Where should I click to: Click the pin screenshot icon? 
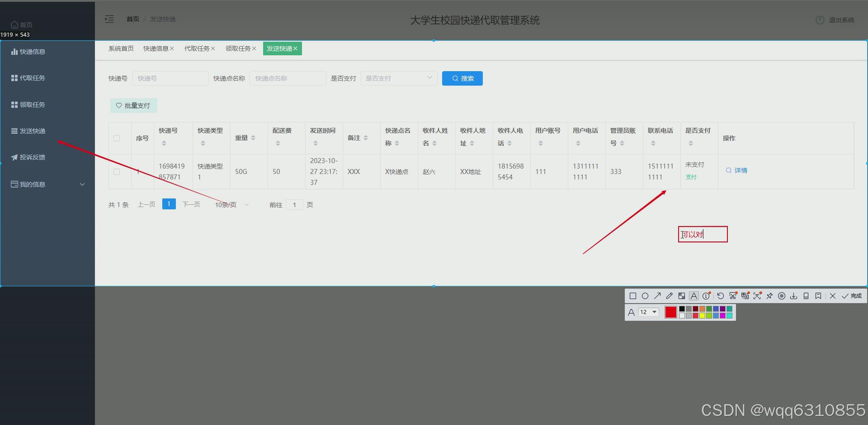(x=769, y=296)
